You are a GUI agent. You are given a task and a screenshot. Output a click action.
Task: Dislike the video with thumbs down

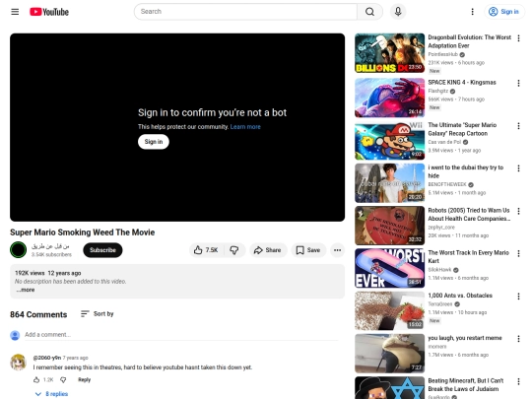[x=234, y=250]
